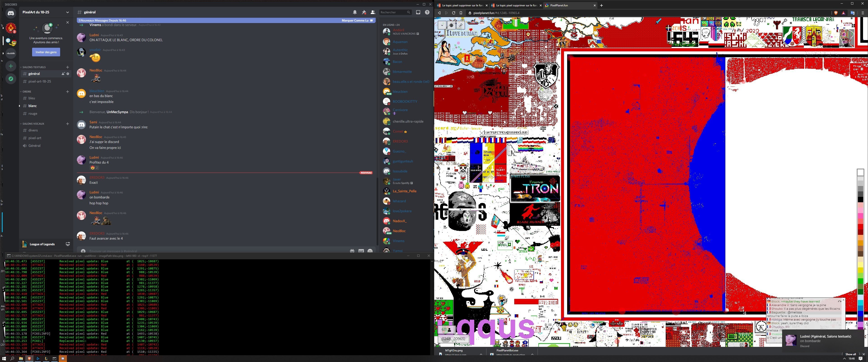This screenshot has height=362, width=868.
Task: Collapse the SALONS TEXTUELS category
Action: click(34, 67)
